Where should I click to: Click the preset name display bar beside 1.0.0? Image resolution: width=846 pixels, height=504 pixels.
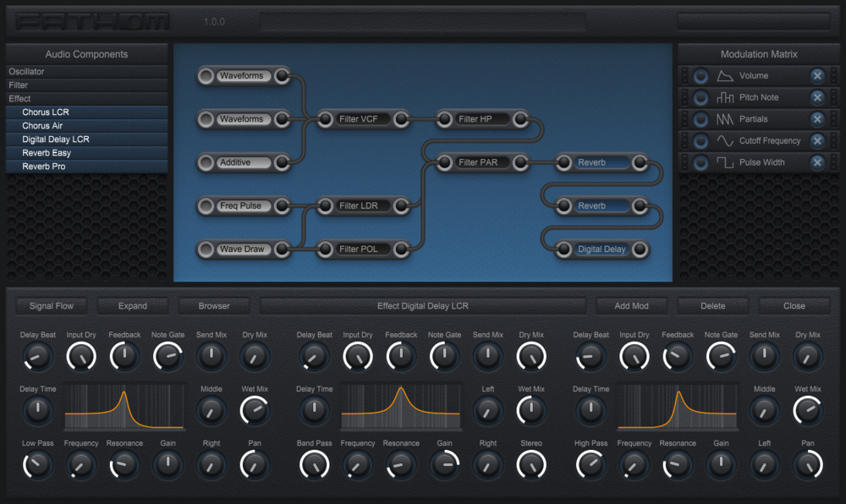point(422,21)
